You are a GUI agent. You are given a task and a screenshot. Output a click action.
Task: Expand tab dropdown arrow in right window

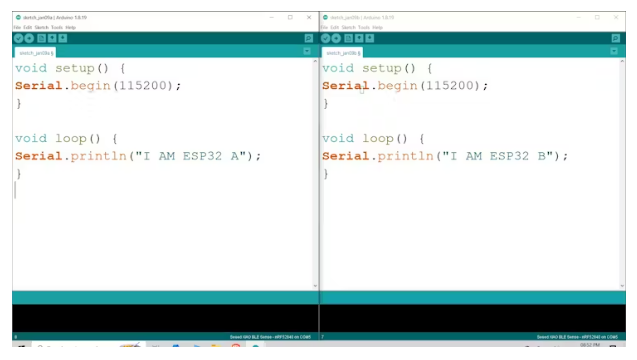[x=614, y=51]
